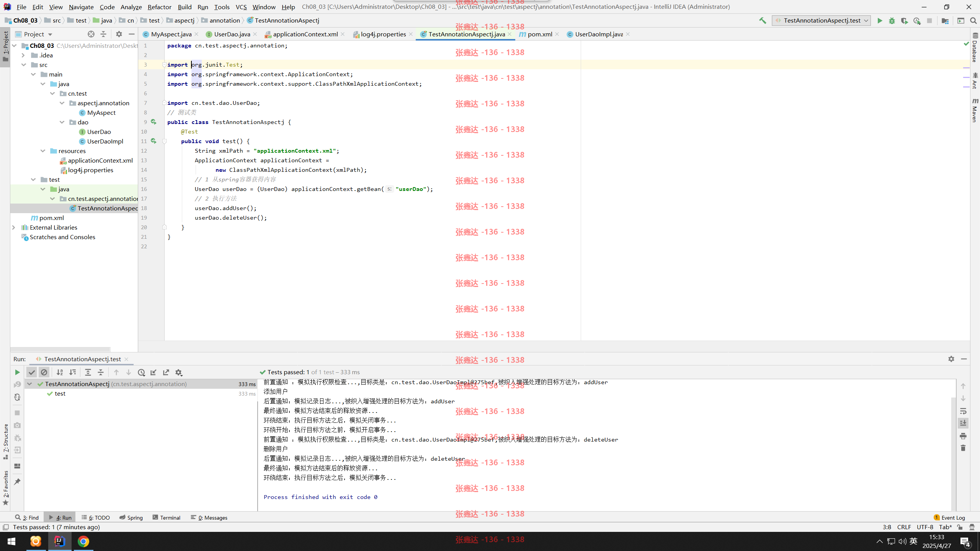Collapse all test results icon
The width and height of the screenshot is (980, 551).
[x=101, y=372]
